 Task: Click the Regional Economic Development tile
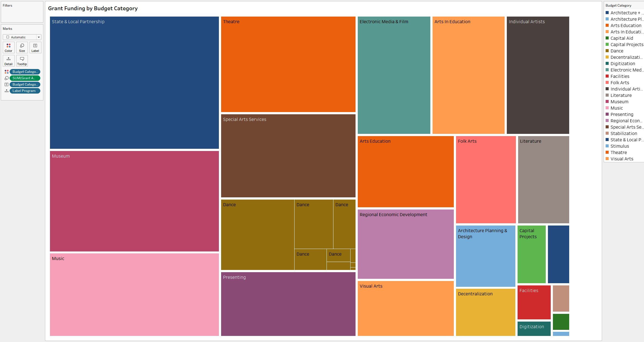[406, 244]
